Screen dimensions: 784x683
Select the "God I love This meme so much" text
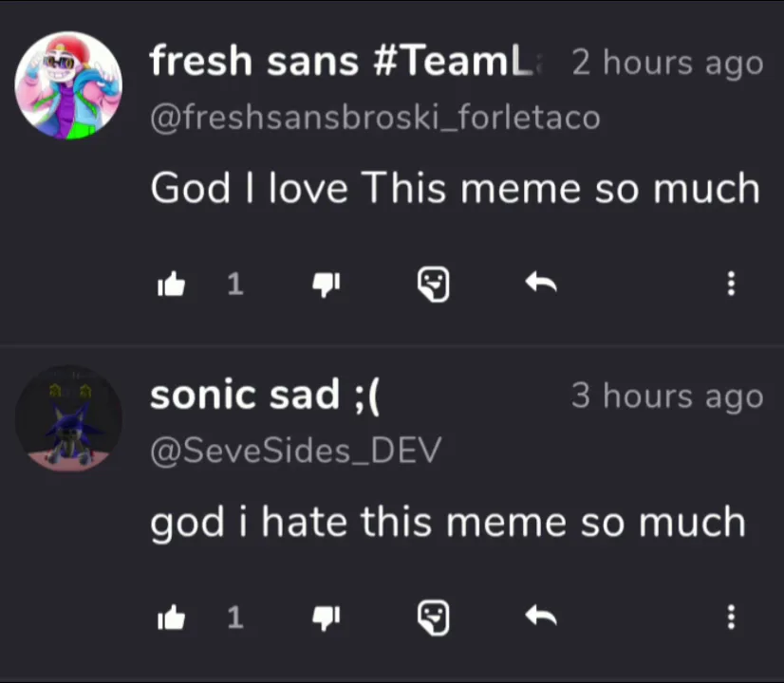point(455,189)
